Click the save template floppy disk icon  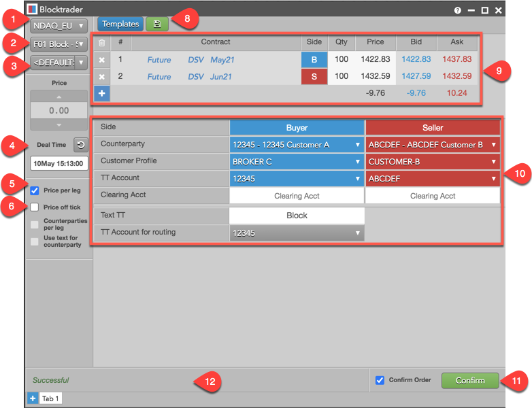[157, 24]
